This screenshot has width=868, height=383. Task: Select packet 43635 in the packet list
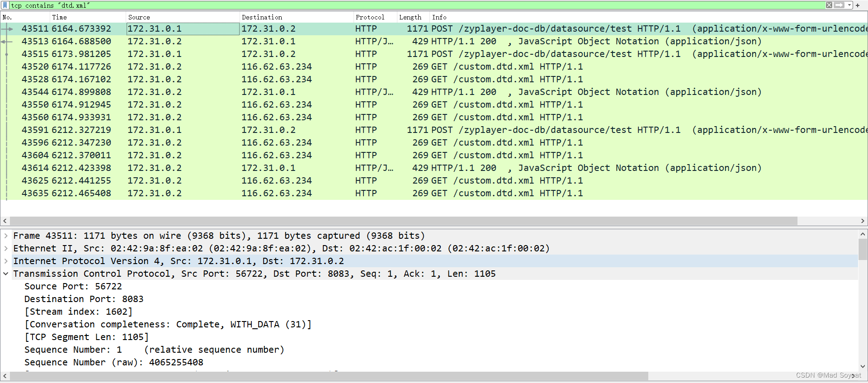tap(434, 193)
